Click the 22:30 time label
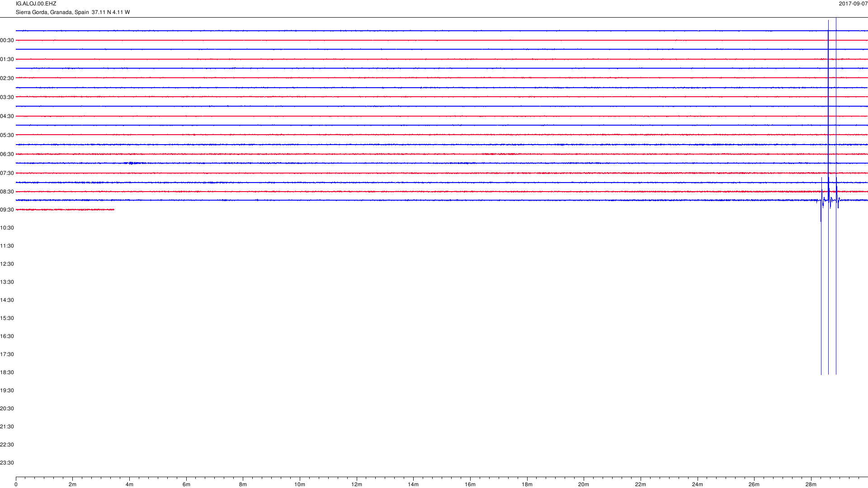 (x=7, y=445)
